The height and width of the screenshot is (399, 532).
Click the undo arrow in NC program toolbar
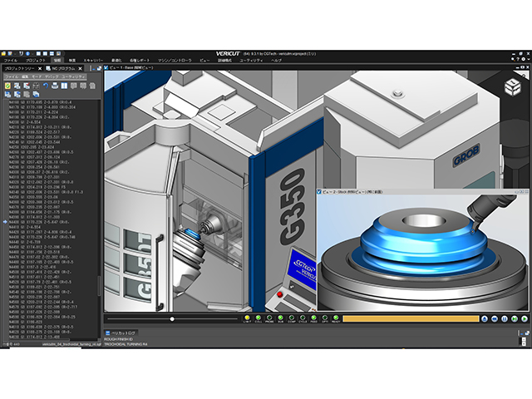pos(46,86)
